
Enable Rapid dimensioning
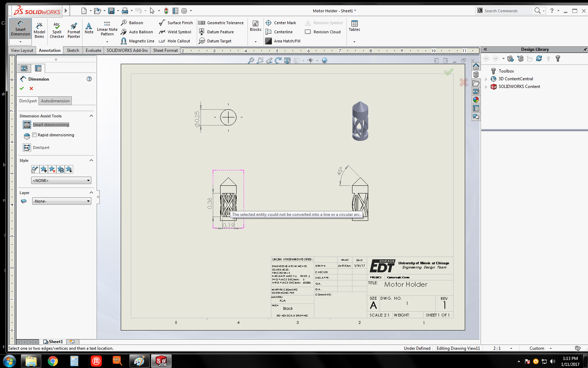pos(34,135)
